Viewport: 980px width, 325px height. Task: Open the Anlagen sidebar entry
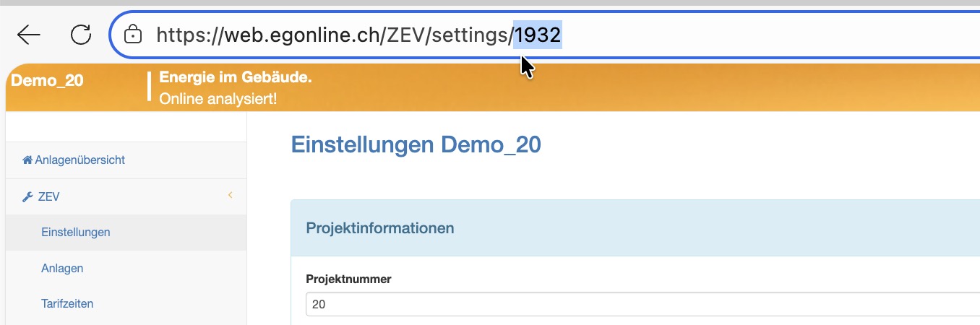[x=62, y=268]
